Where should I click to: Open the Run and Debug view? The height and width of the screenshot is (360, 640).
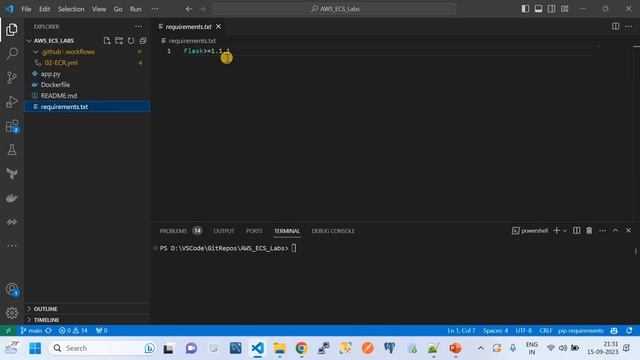[12, 102]
